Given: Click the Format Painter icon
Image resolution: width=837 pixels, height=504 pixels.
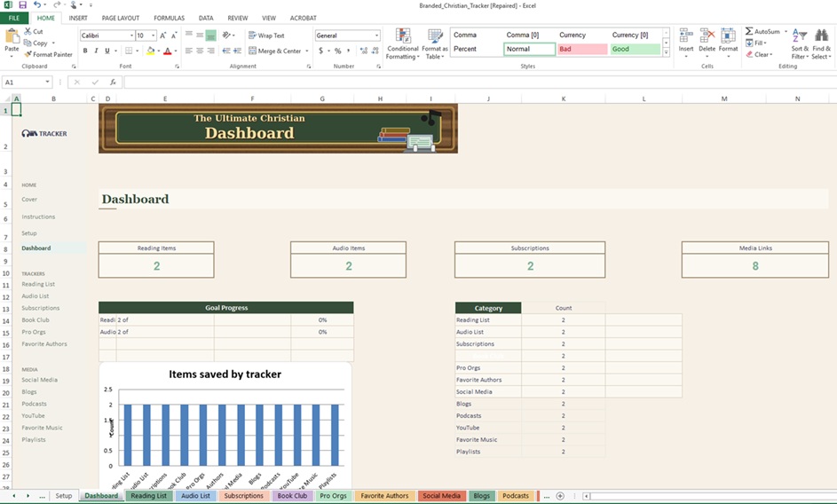Looking at the screenshot, I should (x=28, y=54).
